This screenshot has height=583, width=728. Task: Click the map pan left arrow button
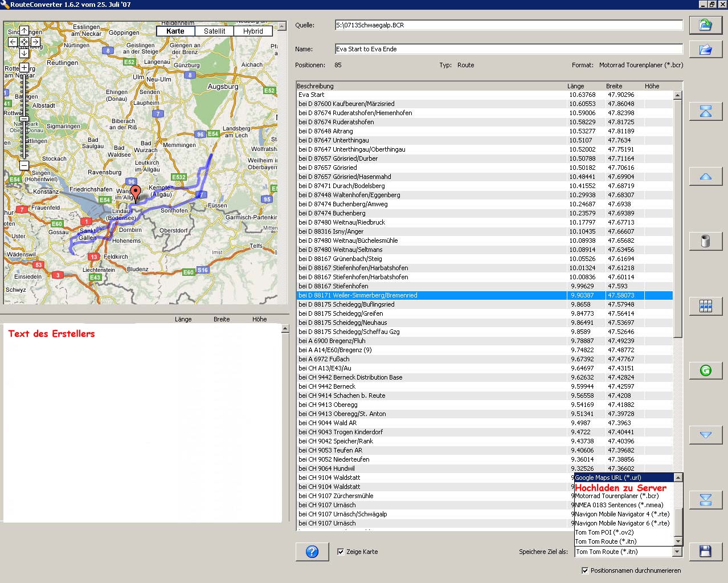pyautogui.click(x=13, y=42)
